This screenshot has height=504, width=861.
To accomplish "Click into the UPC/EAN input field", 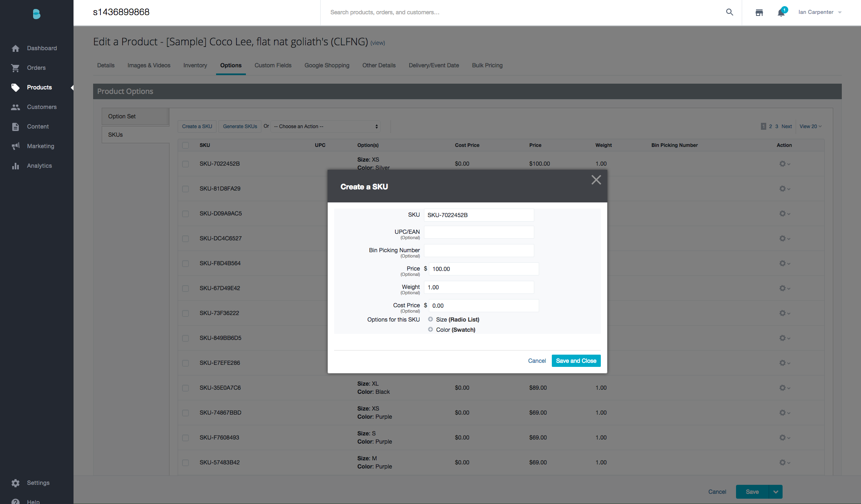I will (x=479, y=232).
